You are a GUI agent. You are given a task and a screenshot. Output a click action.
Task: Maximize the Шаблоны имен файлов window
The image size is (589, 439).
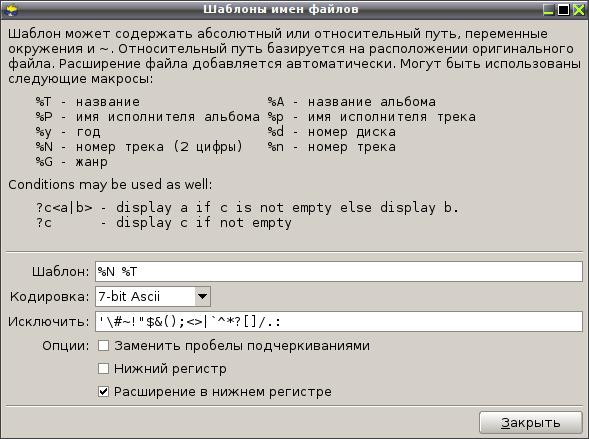[563, 10]
